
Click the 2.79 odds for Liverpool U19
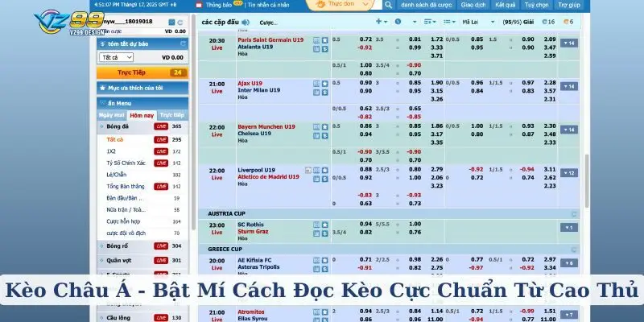436,169
